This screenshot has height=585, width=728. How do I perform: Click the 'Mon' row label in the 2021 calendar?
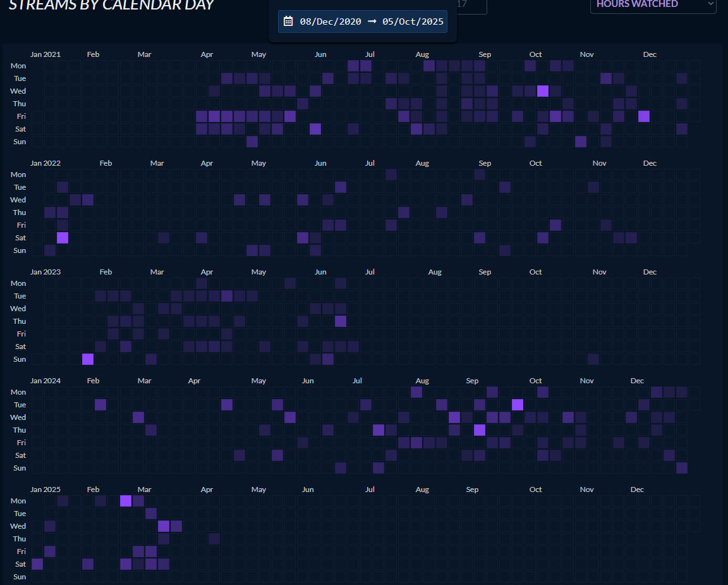click(x=18, y=66)
